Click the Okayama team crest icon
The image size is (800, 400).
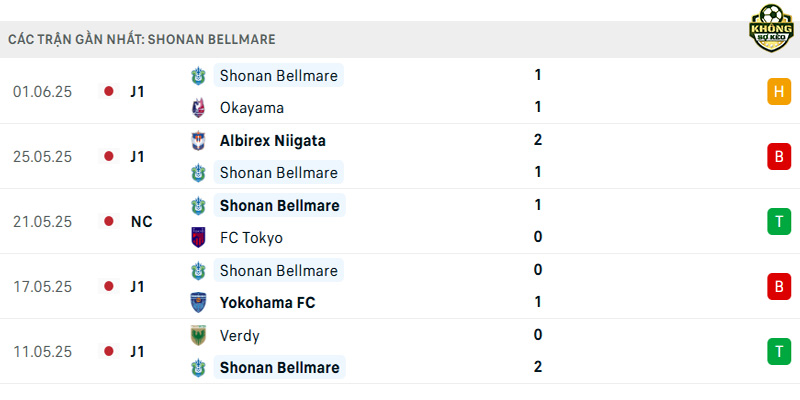(198, 108)
